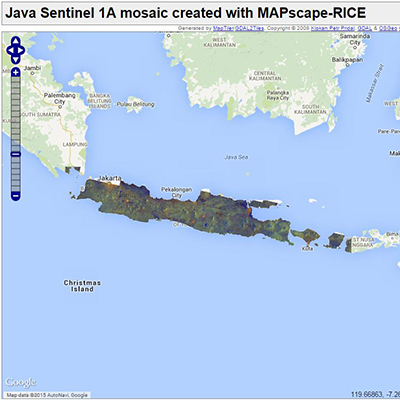
Task: Click the West Kalimantan label
Action: coord(219,42)
